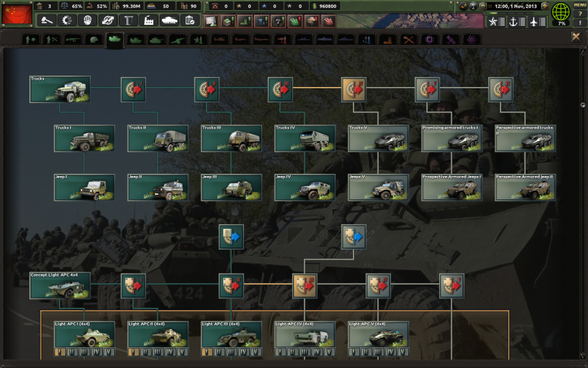
Task: Click the bar chart alert icon
Action: coord(245,21)
